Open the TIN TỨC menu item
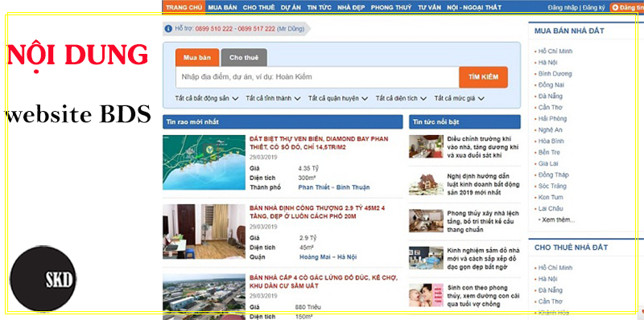The width and height of the screenshot is (644, 320). 319,7
